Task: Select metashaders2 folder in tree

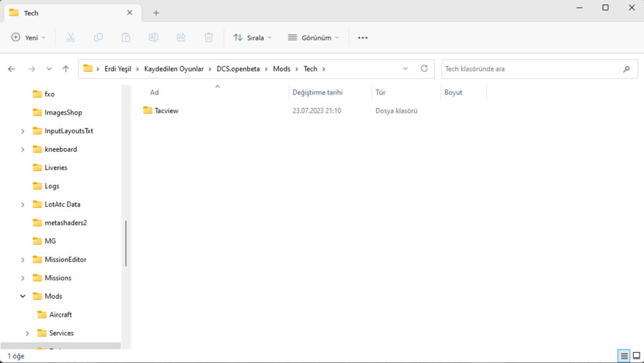Action: [x=66, y=223]
